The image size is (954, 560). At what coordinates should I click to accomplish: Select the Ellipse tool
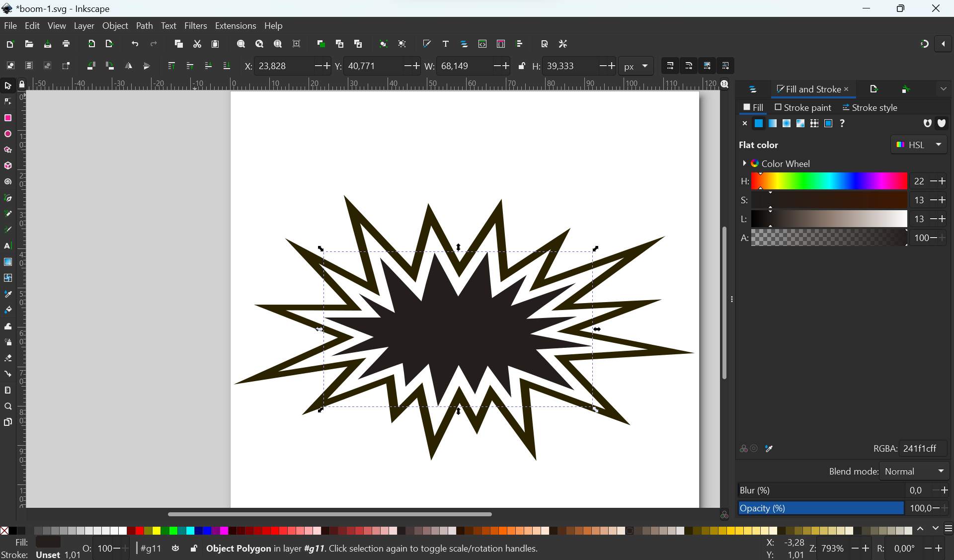[x=8, y=134]
